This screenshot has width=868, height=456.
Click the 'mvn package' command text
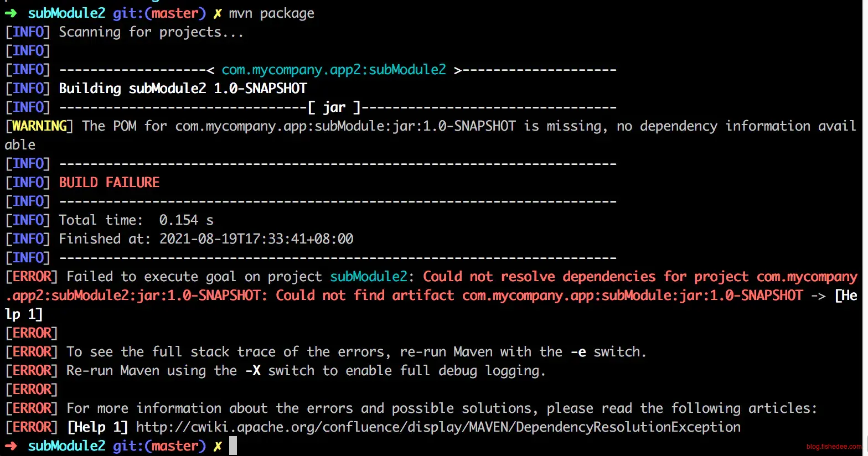tap(271, 13)
